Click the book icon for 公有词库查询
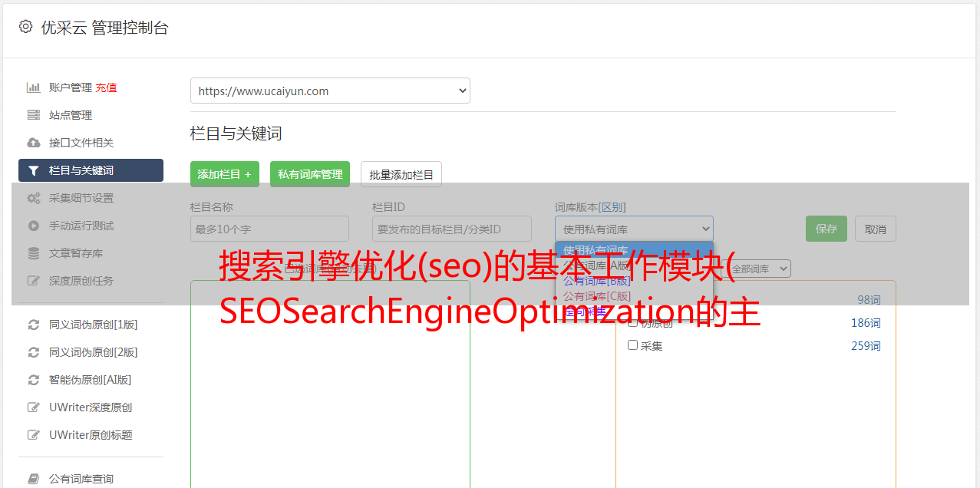 (33, 479)
